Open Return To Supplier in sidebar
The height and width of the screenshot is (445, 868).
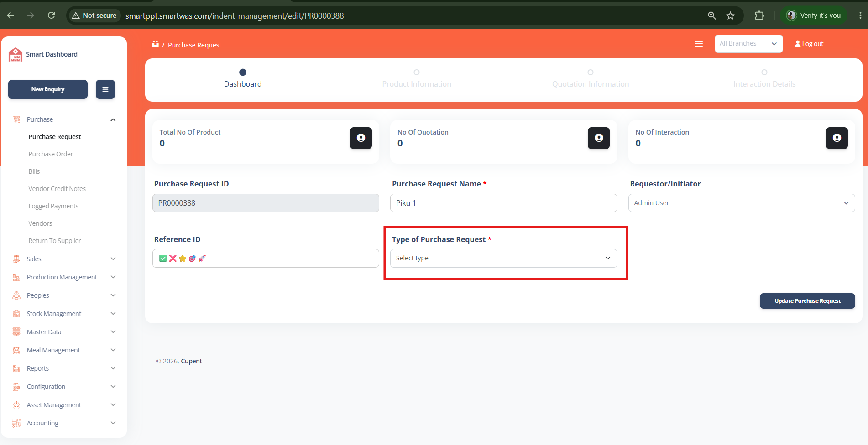click(x=55, y=241)
